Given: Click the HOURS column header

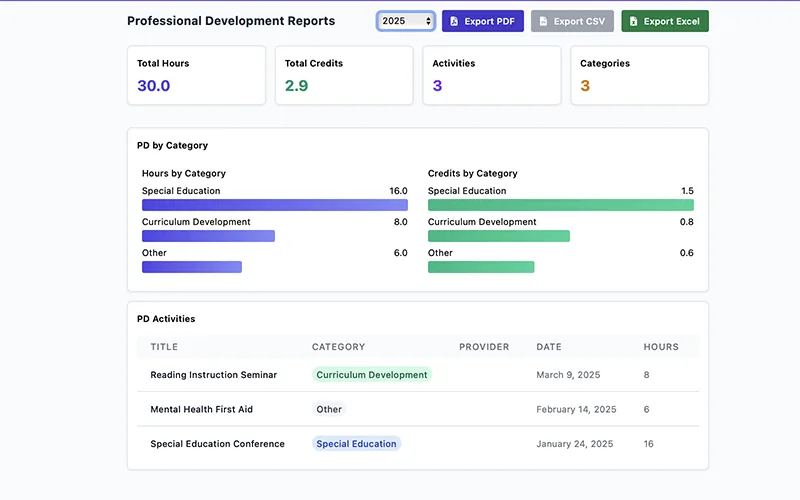Looking at the screenshot, I should (661, 347).
